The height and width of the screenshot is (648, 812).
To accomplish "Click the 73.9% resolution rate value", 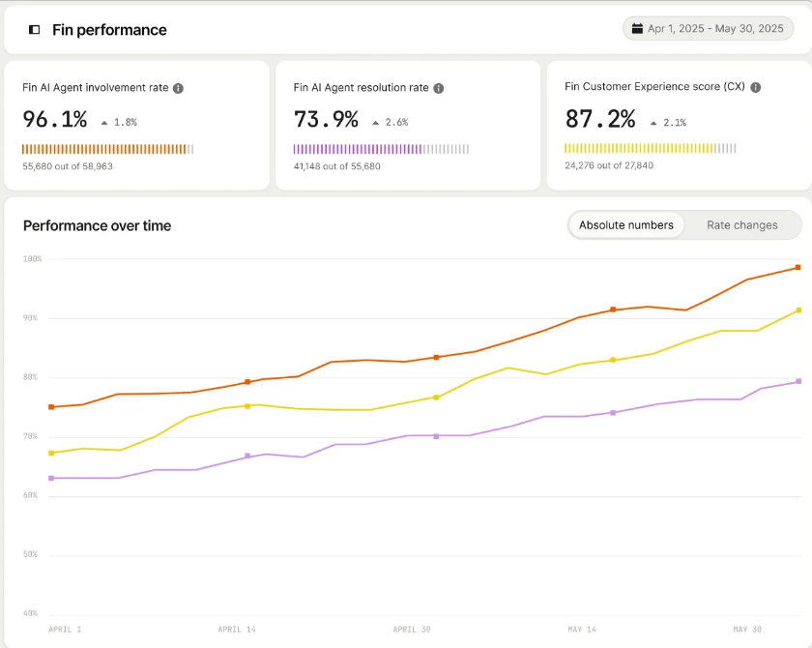I will coord(326,120).
